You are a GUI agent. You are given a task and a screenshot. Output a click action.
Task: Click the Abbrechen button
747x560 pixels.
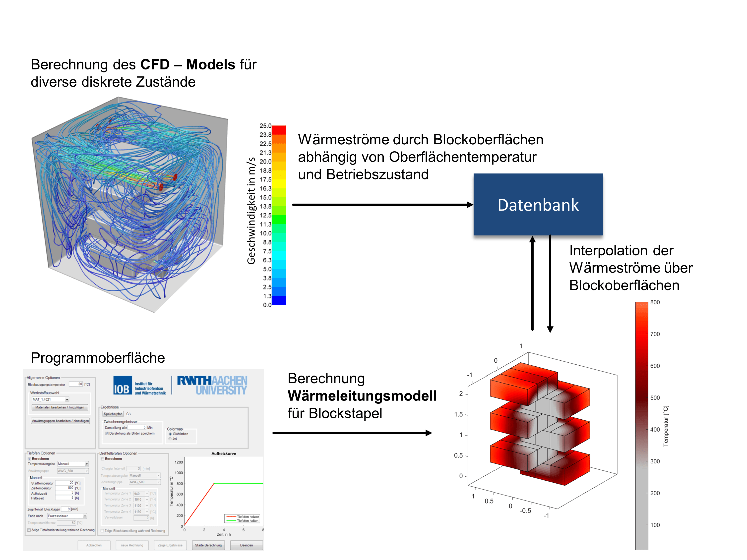click(94, 545)
